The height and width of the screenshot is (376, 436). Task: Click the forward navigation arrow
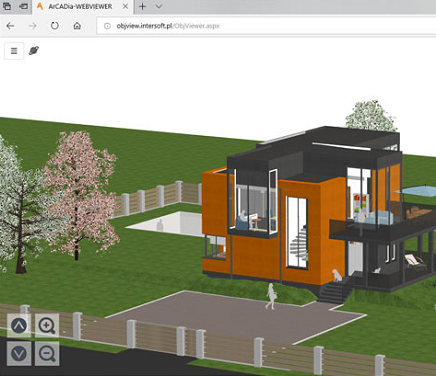[32, 26]
